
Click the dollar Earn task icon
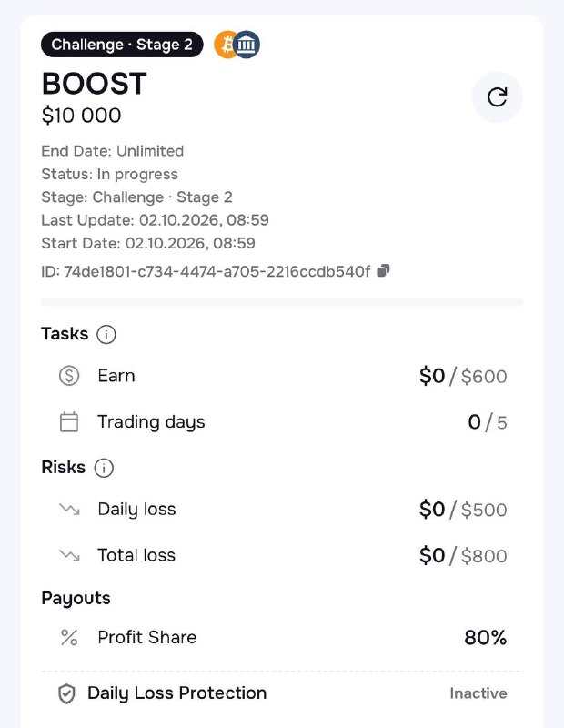click(69, 376)
